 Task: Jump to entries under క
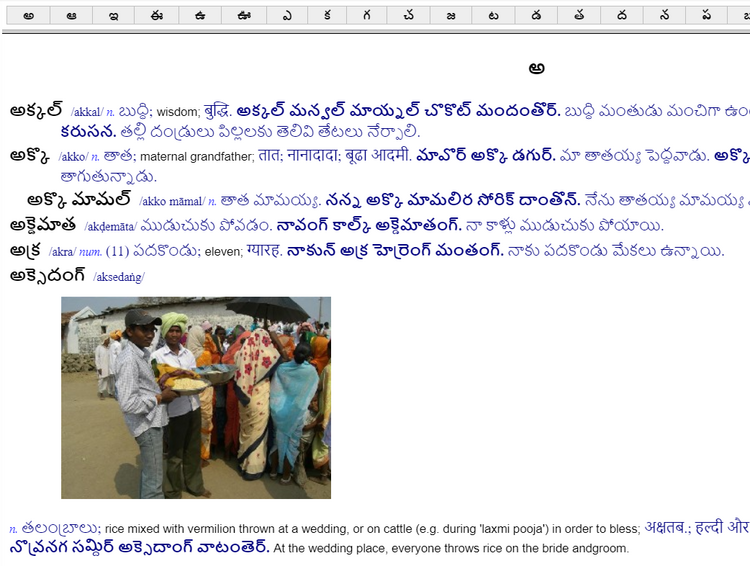(x=327, y=15)
